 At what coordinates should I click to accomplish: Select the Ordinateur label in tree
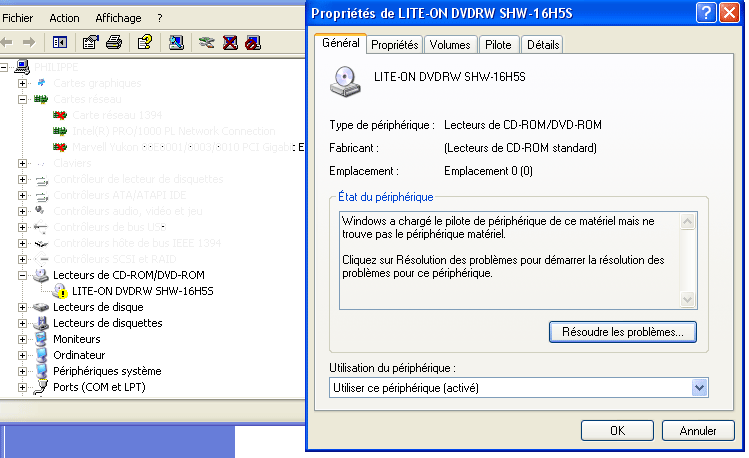pyautogui.click(x=79, y=355)
